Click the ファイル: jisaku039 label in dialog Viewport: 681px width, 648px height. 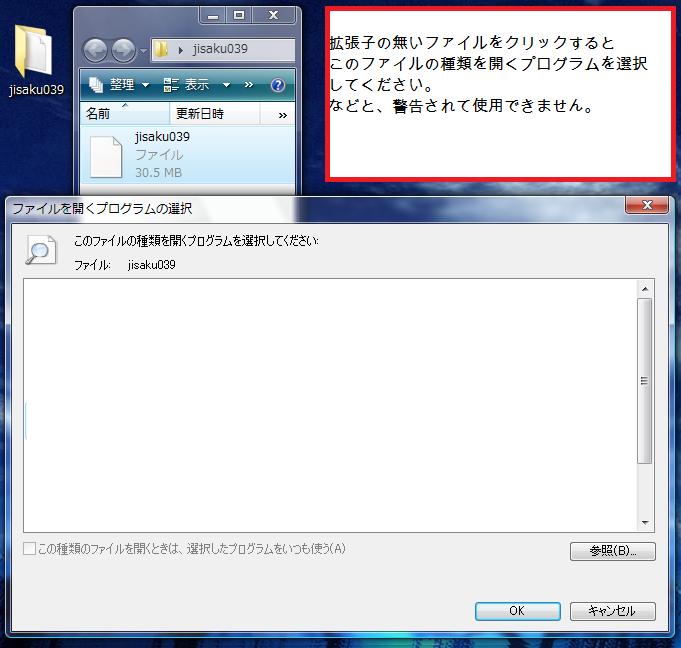(125, 265)
